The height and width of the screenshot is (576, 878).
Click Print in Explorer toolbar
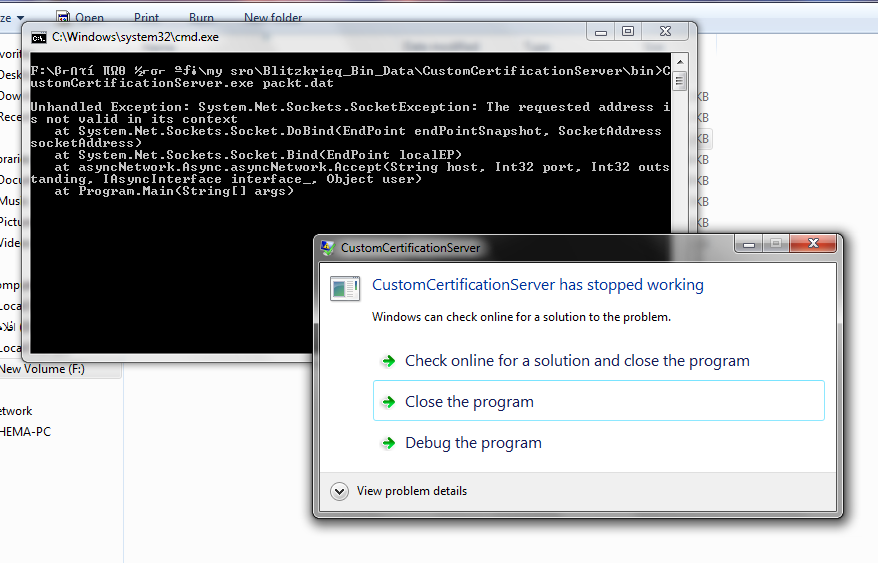pyautogui.click(x=146, y=17)
